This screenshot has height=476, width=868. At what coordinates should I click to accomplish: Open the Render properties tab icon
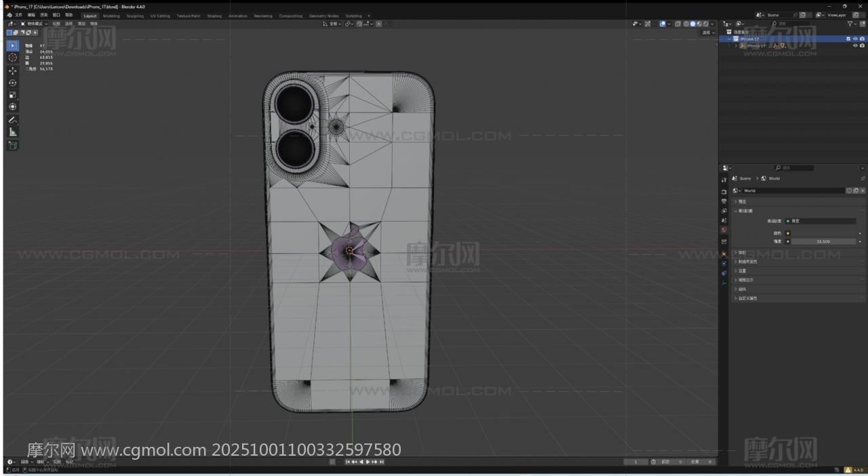[724, 192]
